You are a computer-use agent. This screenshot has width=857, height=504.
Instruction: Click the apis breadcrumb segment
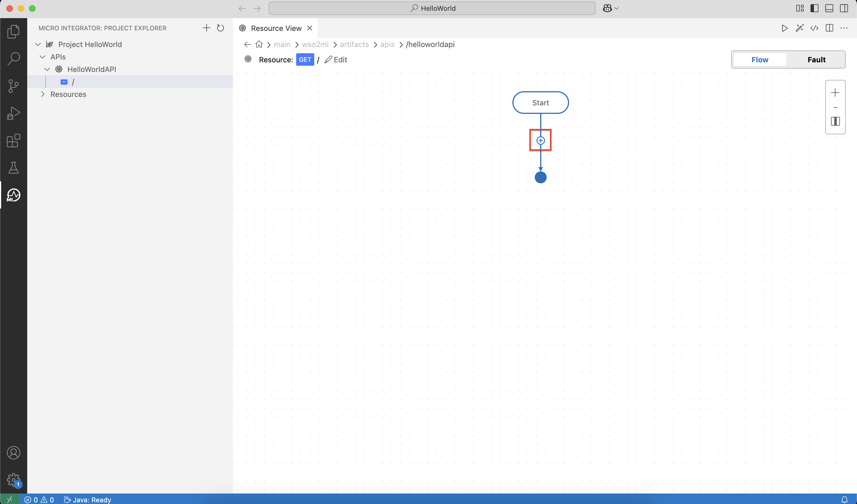387,44
